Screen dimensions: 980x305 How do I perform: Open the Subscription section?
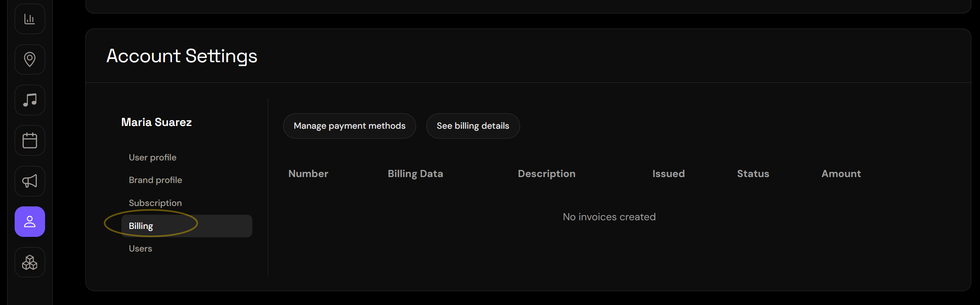click(155, 203)
